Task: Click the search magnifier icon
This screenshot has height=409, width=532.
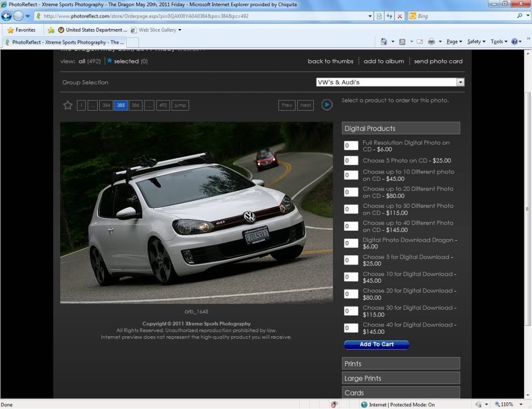Action: coord(520,16)
